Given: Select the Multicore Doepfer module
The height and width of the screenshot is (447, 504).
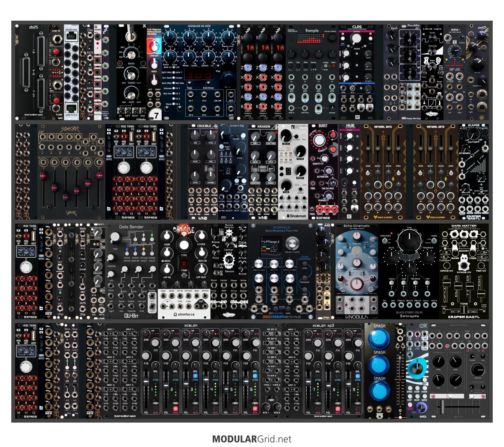Looking at the screenshot, I should (x=71, y=72).
